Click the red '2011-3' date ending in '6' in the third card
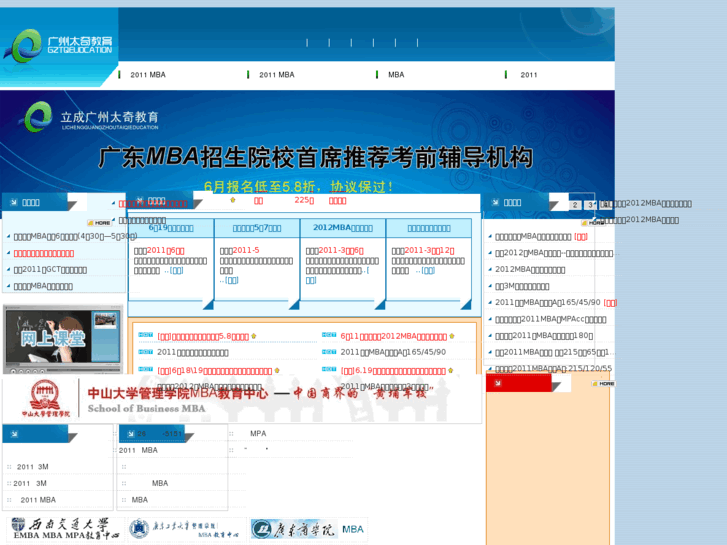The height and width of the screenshot is (545, 727). point(342,250)
